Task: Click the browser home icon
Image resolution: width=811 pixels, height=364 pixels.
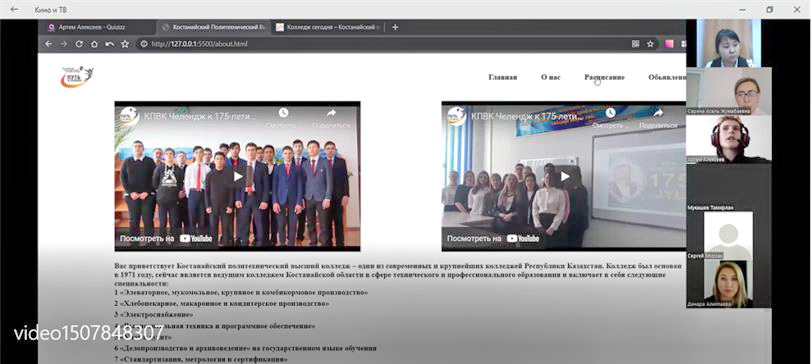Action: 94,44
